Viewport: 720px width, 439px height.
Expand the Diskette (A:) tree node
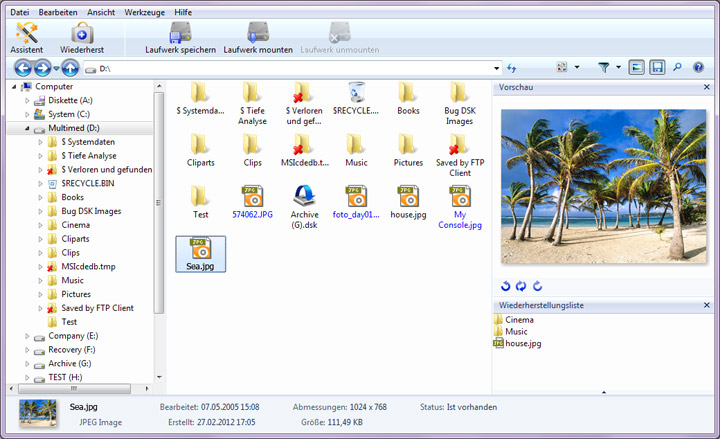click(27, 101)
